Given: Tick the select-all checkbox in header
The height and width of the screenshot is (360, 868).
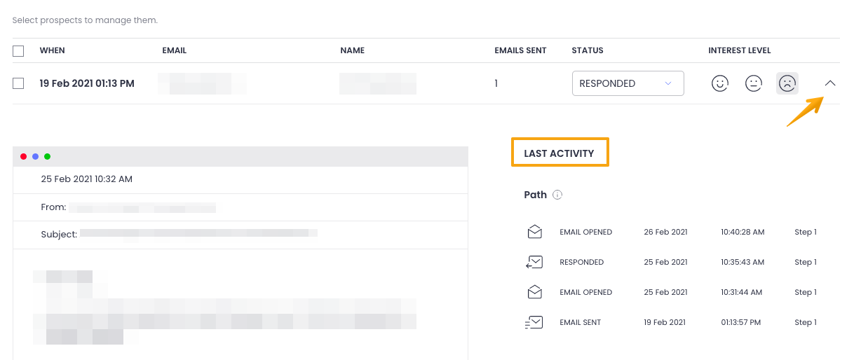Looking at the screenshot, I should (18, 50).
